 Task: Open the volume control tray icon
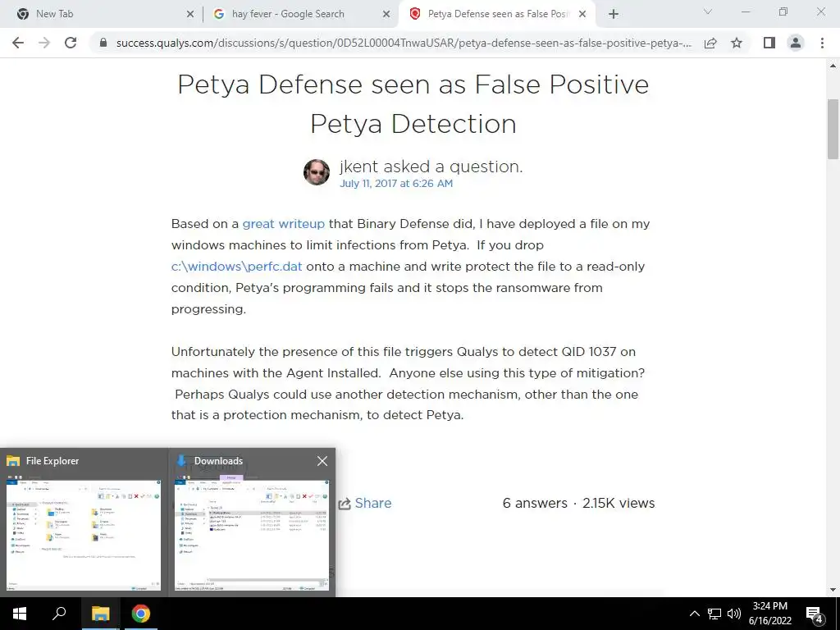pos(734,614)
